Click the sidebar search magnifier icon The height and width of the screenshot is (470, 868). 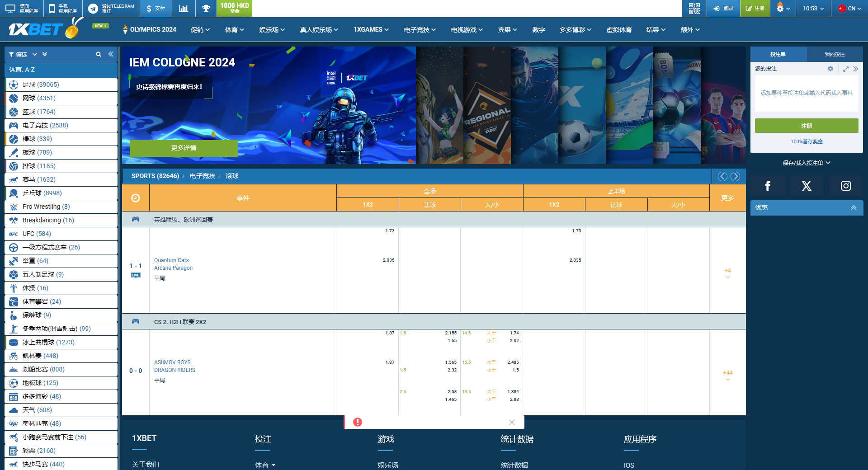point(99,54)
